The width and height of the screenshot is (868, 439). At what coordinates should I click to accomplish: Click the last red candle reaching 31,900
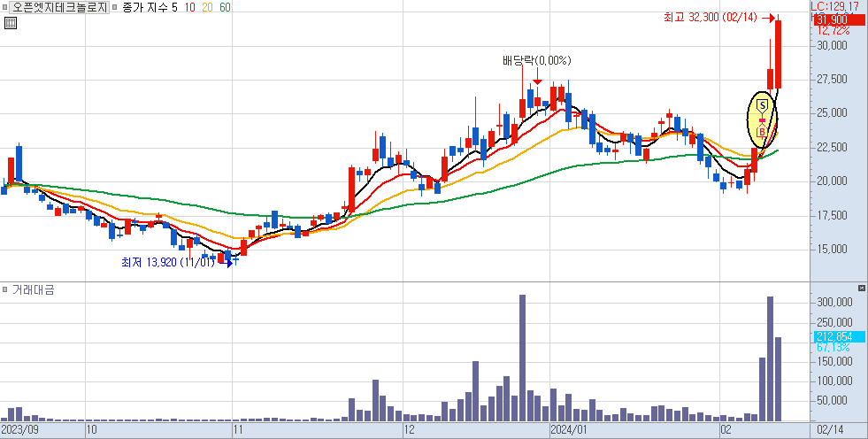pyautogui.click(x=778, y=54)
